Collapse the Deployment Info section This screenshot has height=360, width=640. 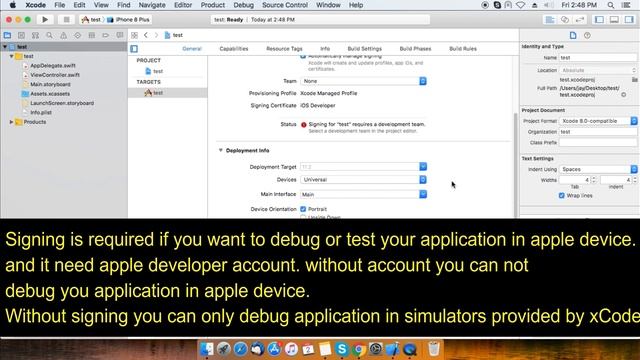point(220,150)
